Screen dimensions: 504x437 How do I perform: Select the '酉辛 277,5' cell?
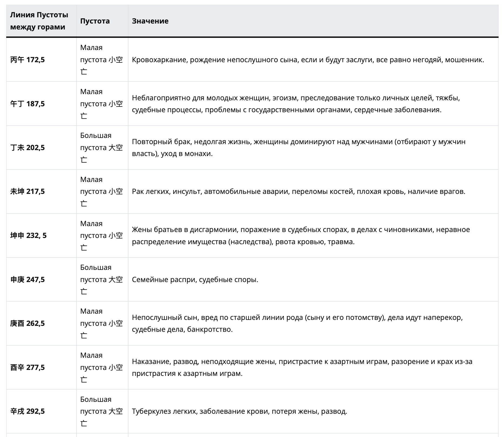tap(28, 368)
